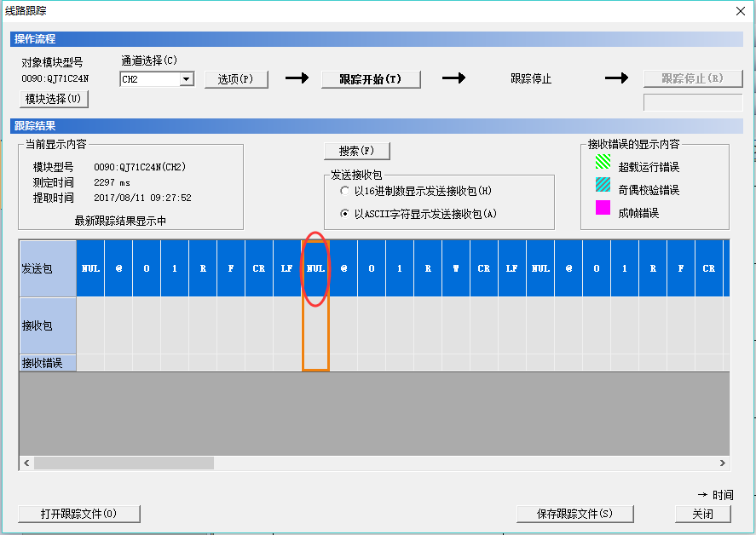Click the 关闭 close button at bottom
Image resolution: width=756 pixels, height=535 pixels.
(703, 514)
